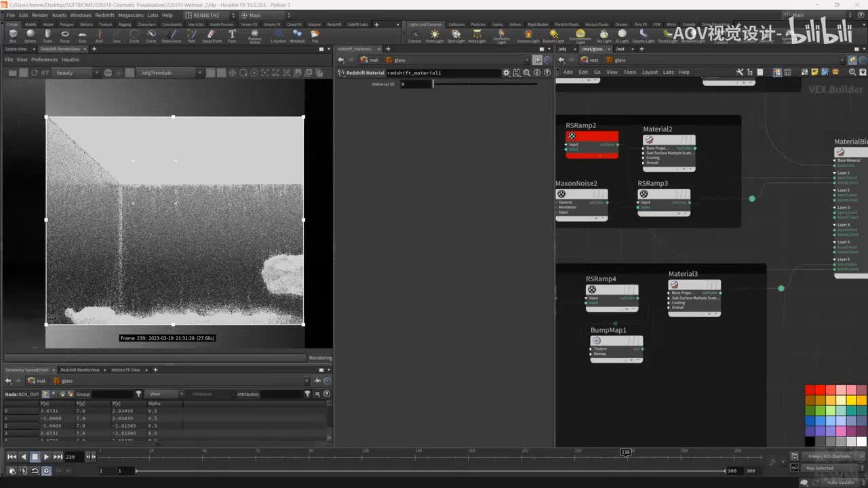Click the current frame 239 field

click(x=73, y=457)
